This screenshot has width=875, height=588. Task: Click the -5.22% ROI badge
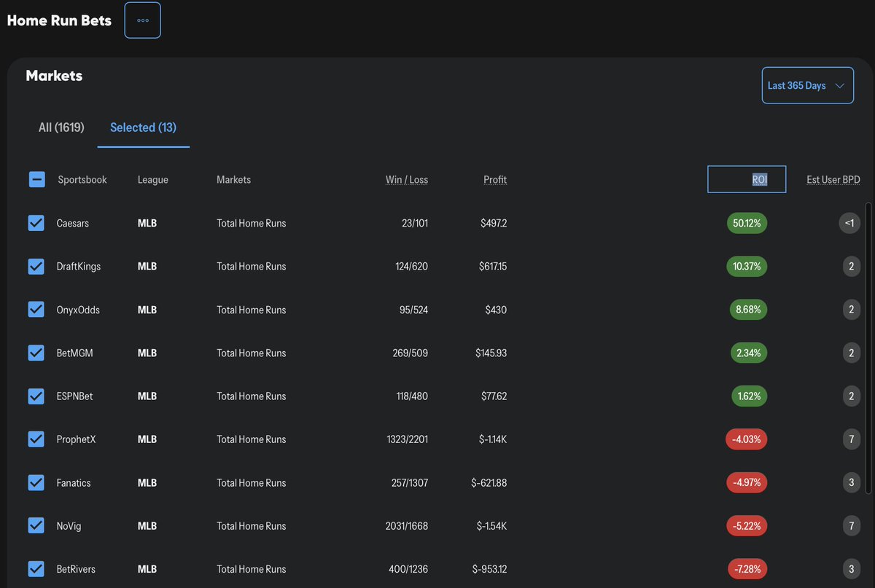(746, 525)
